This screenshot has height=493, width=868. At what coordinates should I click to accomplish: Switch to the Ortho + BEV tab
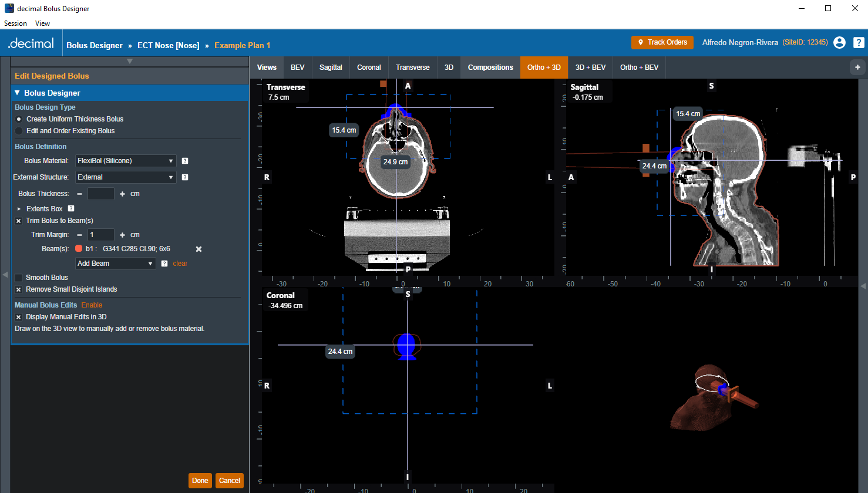[639, 67]
